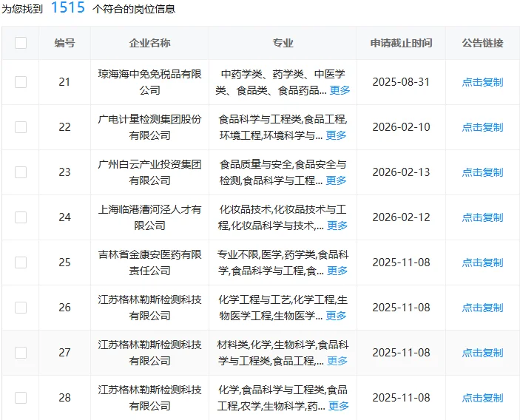Select the checkbox for row 28

pos(21,398)
